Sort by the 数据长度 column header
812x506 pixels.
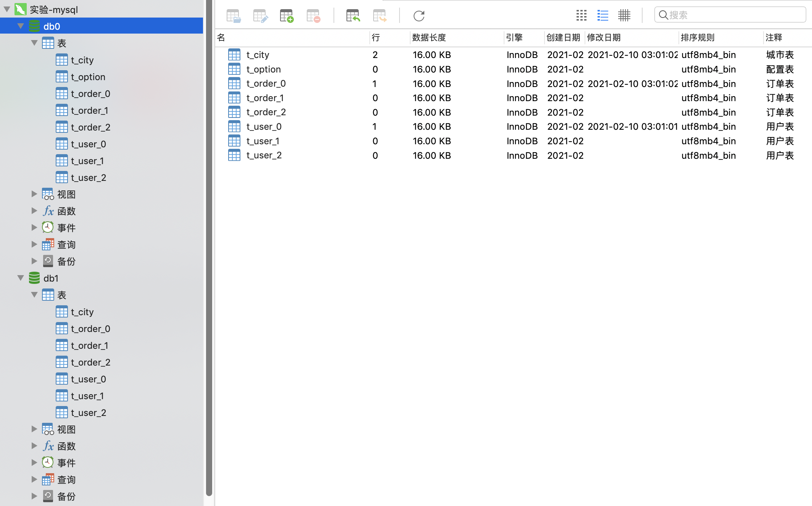tap(429, 37)
